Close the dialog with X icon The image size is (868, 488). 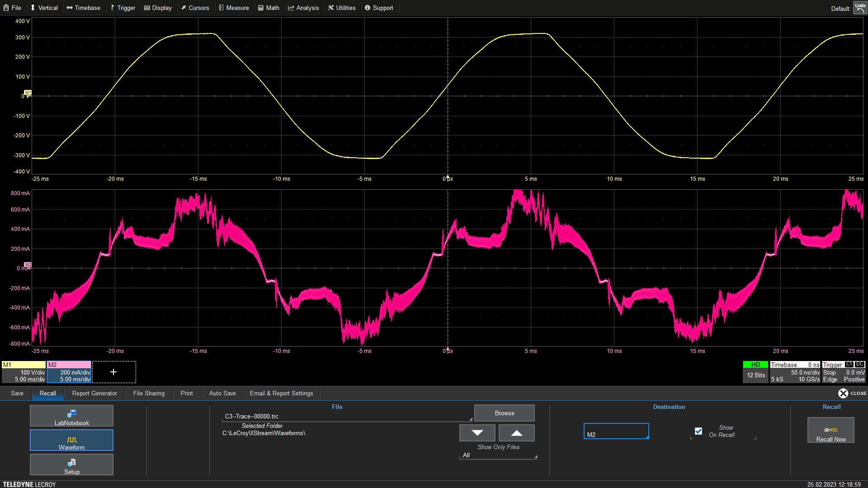pyautogui.click(x=843, y=393)
